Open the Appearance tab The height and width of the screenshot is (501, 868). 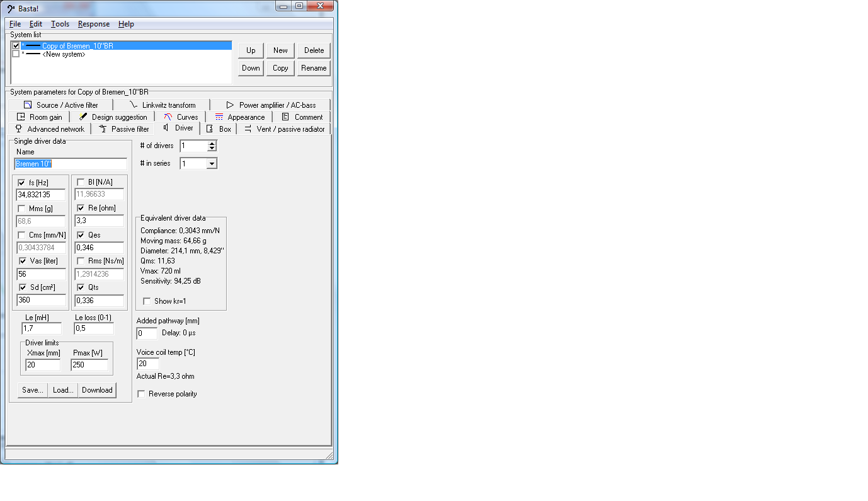[239, 117]
